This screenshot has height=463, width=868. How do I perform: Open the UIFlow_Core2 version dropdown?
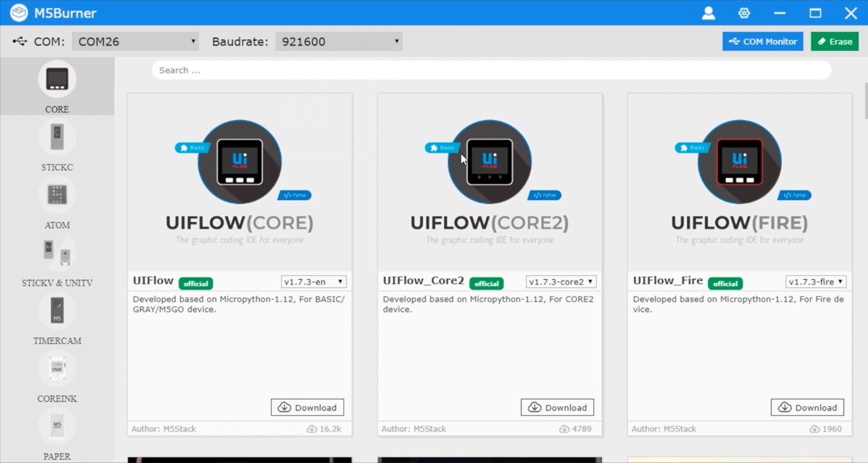(x=561, y=282)
